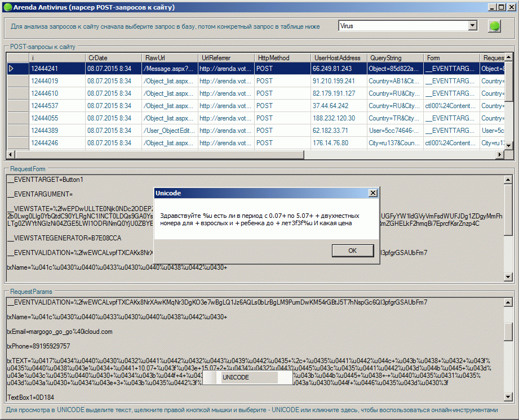Image resolution: width=519 pixels, height=420 pixels.
Task: Click the QueryString column header
Action: click(x=395, y=58)
